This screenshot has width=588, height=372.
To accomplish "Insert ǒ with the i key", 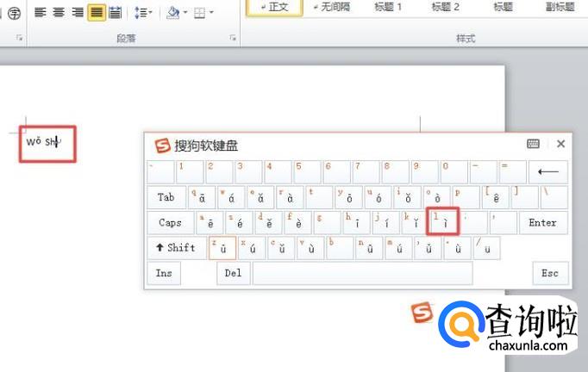I will click(407, 197).
